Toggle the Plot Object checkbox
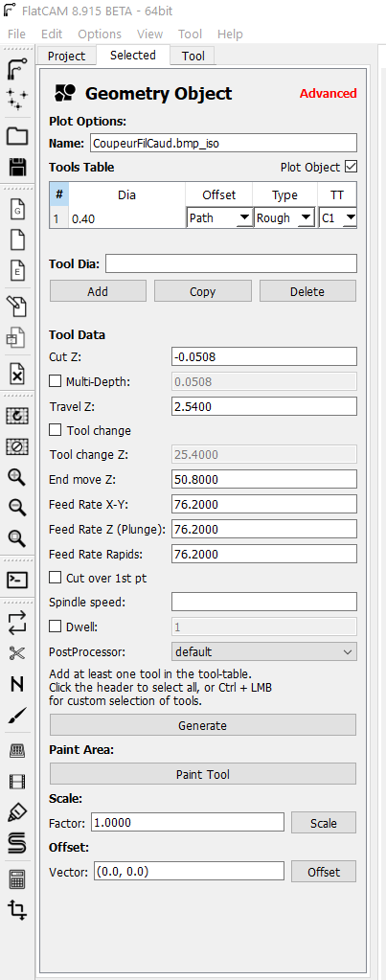Screen dimensions: 386x980 tap(351, 167)
